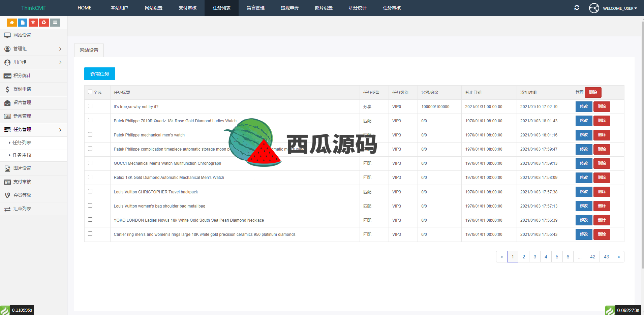Check the Patek Philippe 7010R Quartz row

90,120
